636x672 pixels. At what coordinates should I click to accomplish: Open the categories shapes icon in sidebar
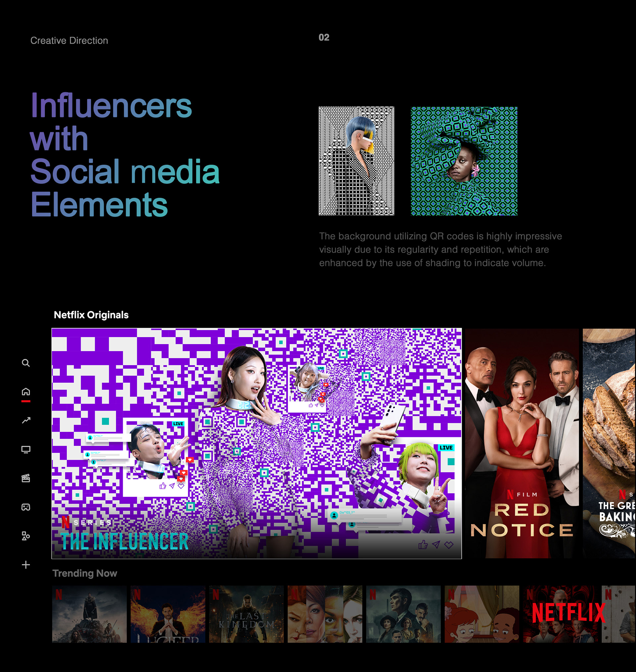tap(26, 536)
